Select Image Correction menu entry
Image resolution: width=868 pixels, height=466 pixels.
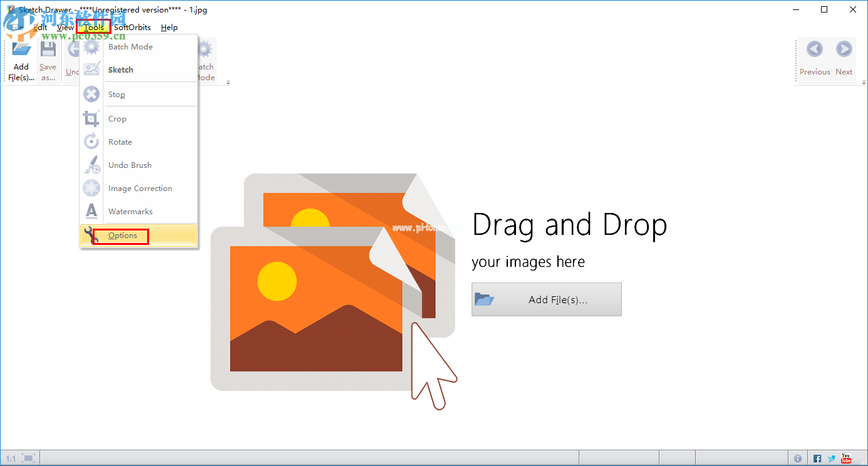pyautogui.click(x=140, y=189)
